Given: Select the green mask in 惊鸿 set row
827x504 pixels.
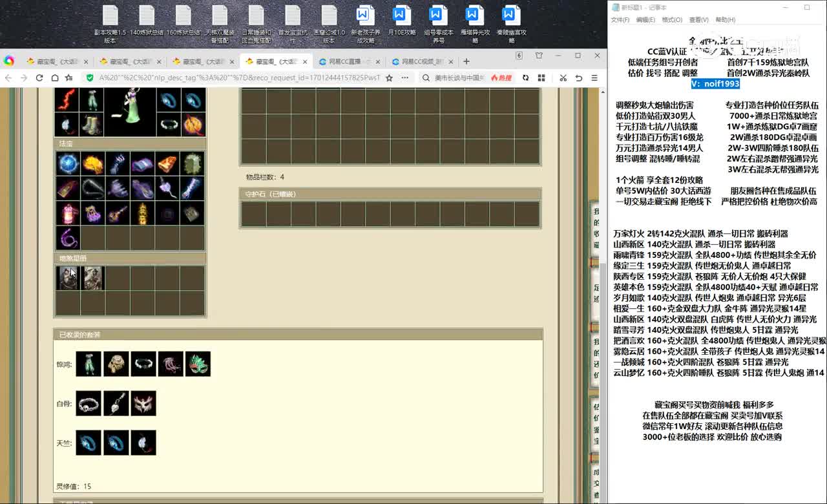Looking at the screenshot, I should (x=198, y=364).
